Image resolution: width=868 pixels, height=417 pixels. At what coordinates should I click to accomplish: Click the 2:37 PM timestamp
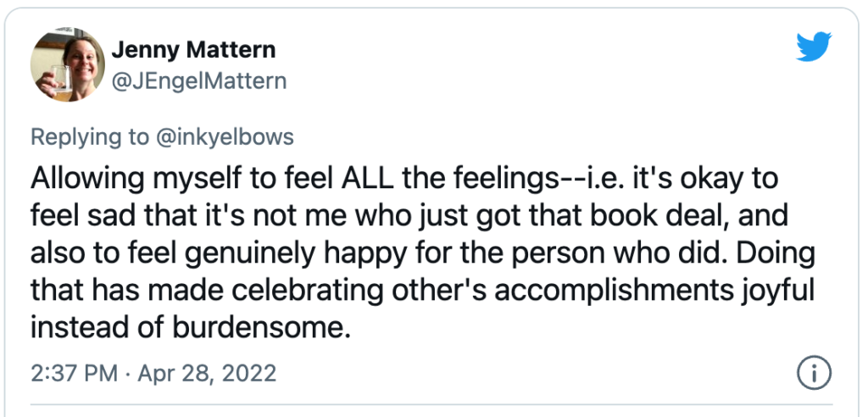[x=75, y=373]
